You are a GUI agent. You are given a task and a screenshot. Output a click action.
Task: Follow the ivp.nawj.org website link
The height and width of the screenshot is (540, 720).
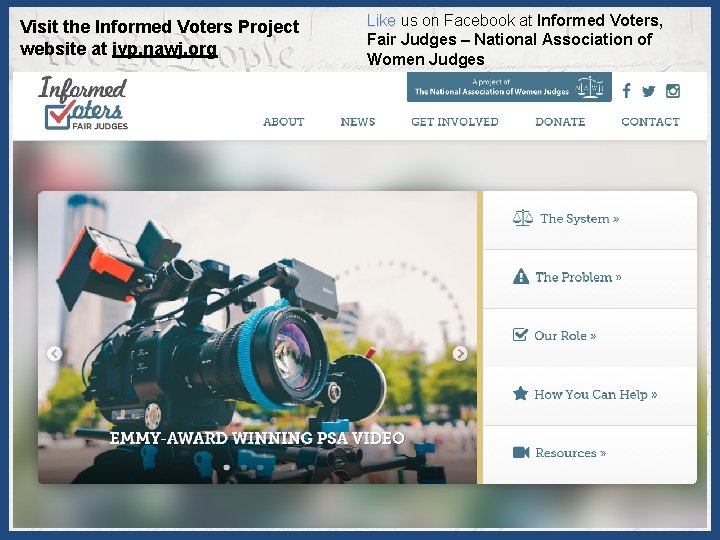[x=164, y=49]
